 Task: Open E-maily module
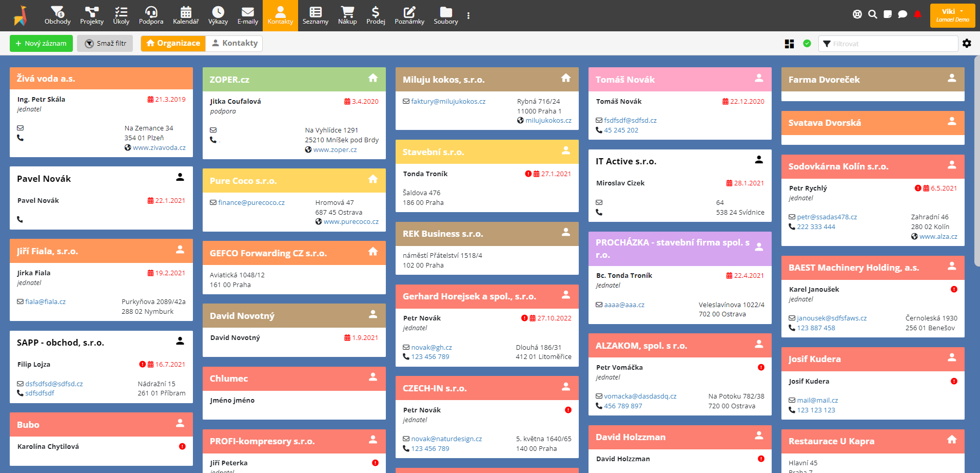click(x=248, y=15)
